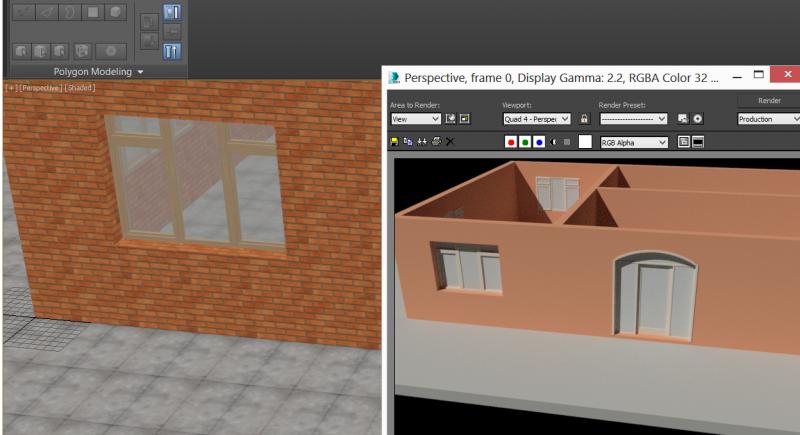This screenshot has height=435, width=800.
Task: Select Polygon sub-object mode in ribbon
Action: (x=93, y=12)
